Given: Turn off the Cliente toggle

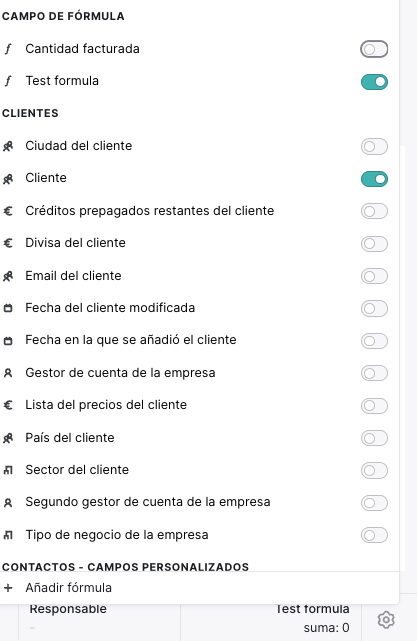Looking at the screenshot, I should (374, 179).
